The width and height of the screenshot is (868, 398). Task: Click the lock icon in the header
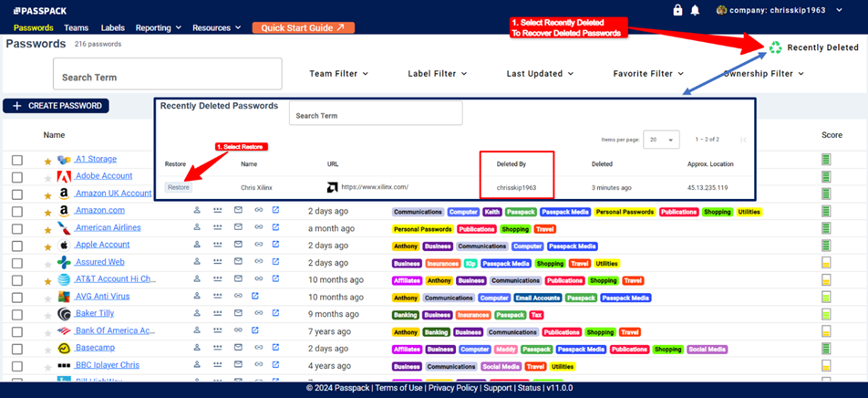pos(677,10)
